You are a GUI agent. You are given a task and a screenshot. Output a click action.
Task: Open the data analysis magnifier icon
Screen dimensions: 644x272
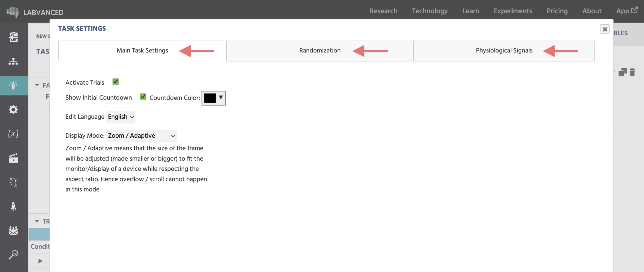(13, 255)
